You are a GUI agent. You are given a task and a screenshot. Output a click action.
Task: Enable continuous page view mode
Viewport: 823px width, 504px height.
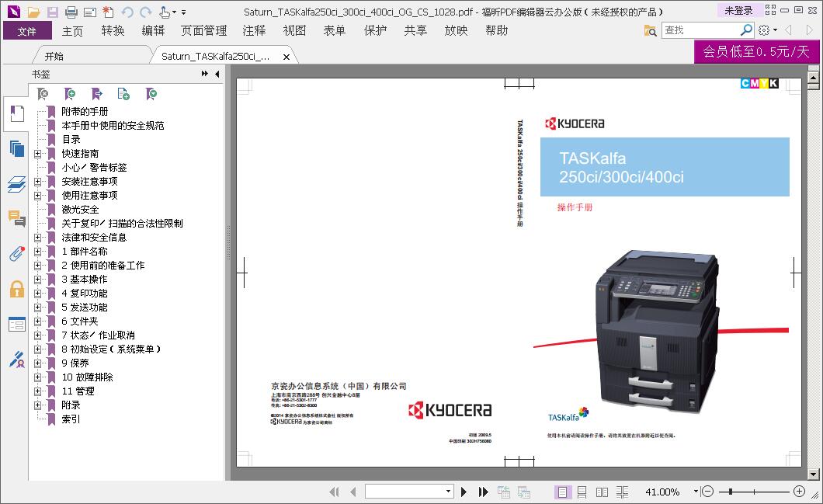[x=582, y=492]
